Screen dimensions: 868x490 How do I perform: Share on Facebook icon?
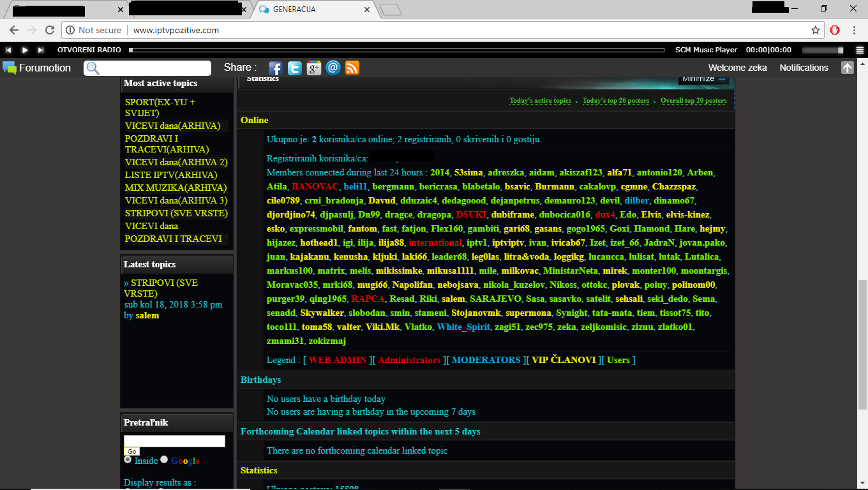275,68
